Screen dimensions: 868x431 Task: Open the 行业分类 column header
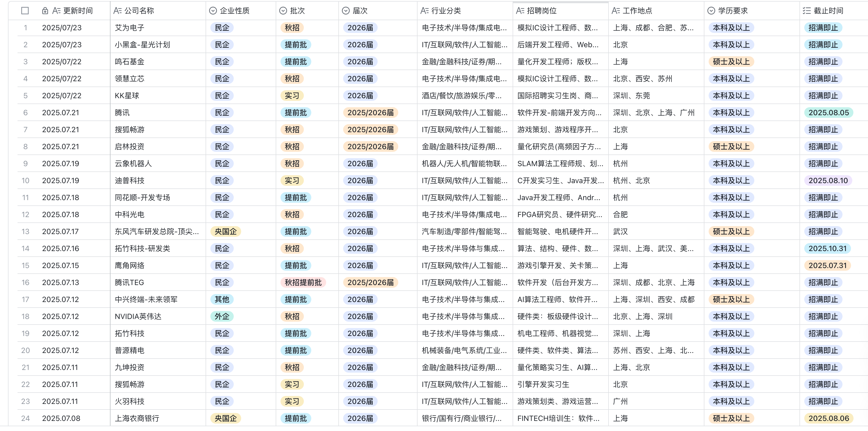[x=446, y=11]
